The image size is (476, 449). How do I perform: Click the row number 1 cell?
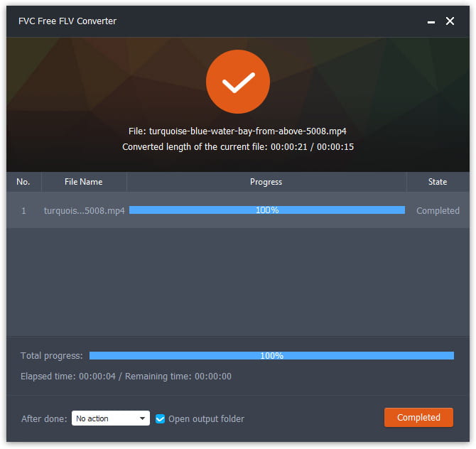(x=23, y=211)
